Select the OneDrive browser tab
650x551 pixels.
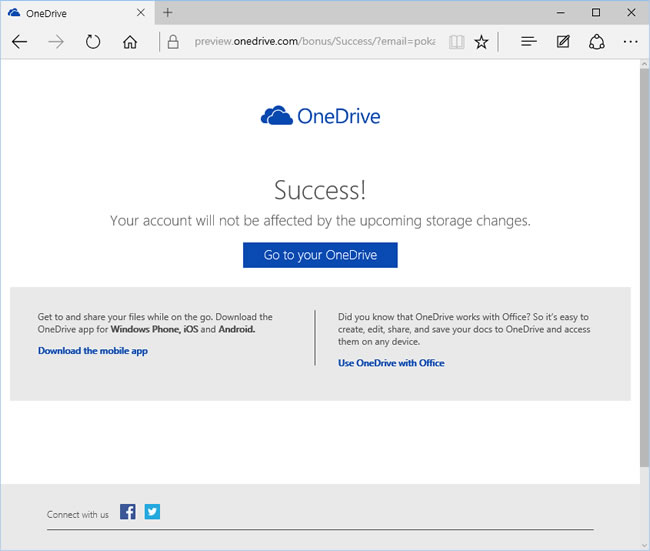(78, 13)
